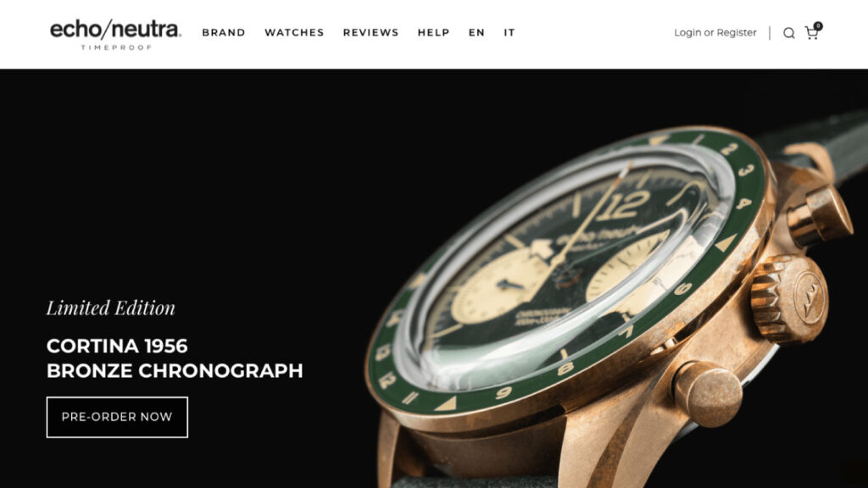The height and width of the screenshot is (488, 868).
Task: Open the BRAND menu
Action: click(224, 33)
